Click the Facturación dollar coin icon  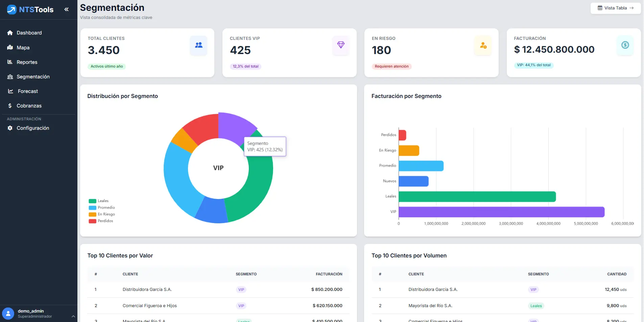(625, 45)
